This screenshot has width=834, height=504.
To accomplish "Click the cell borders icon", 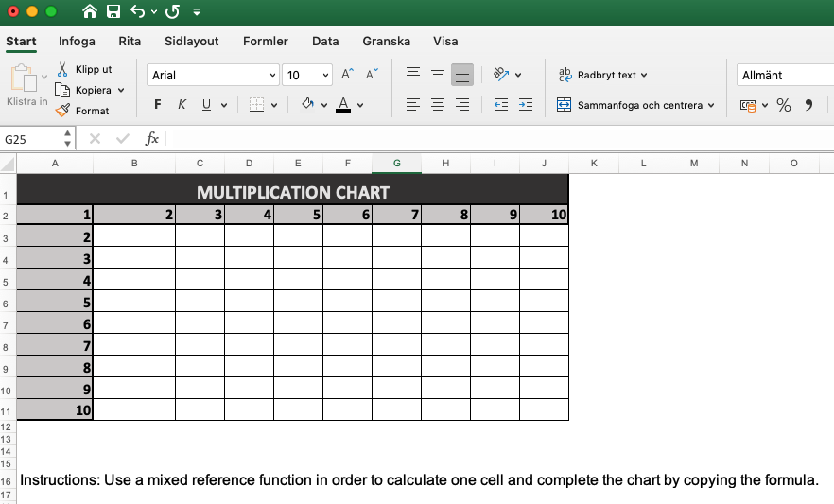I will point(256,105).
